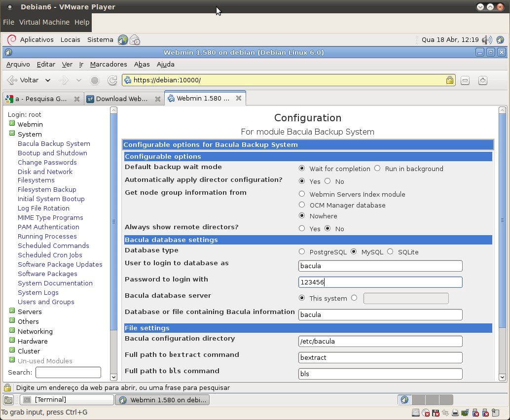Click the padlock in address bar
The image size is (510, 420).
tap(450, 80)
